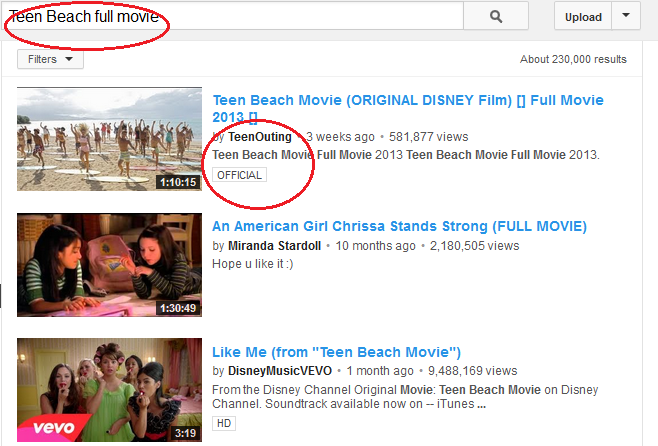Click the Teen Beach Movie Full Movie 2013 description
Screen dimensions: 658x446
click(406, 155)
